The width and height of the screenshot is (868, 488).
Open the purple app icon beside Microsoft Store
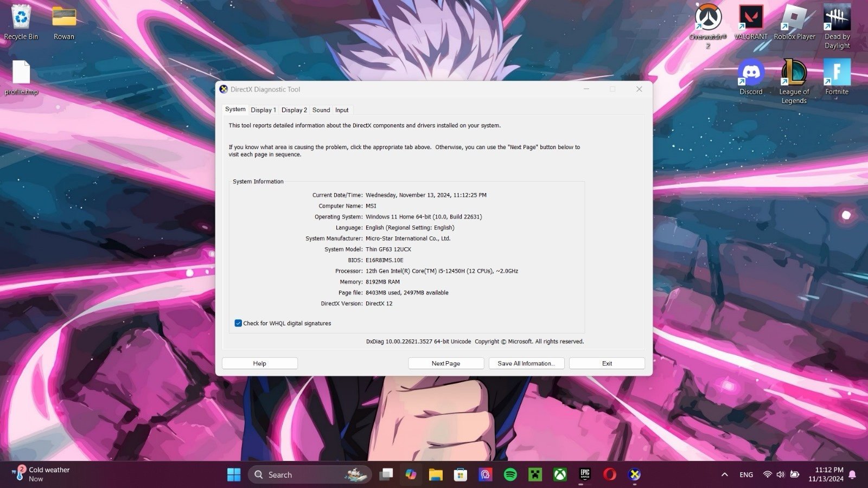(486, 474)
